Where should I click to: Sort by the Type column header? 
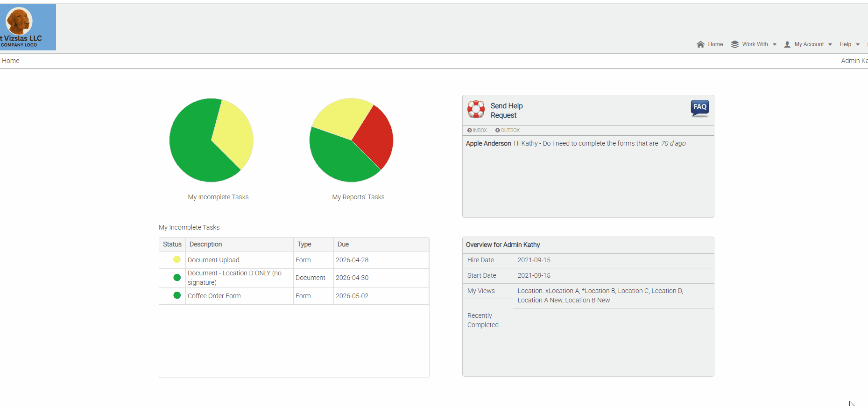(x=313, y=244)
